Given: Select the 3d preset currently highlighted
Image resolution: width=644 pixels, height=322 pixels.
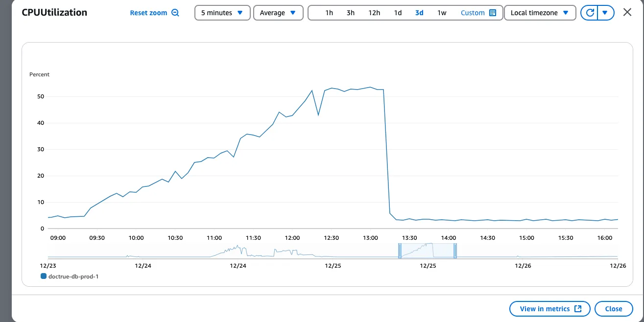Looking at the screenshot, I should [x=419, y=13].
